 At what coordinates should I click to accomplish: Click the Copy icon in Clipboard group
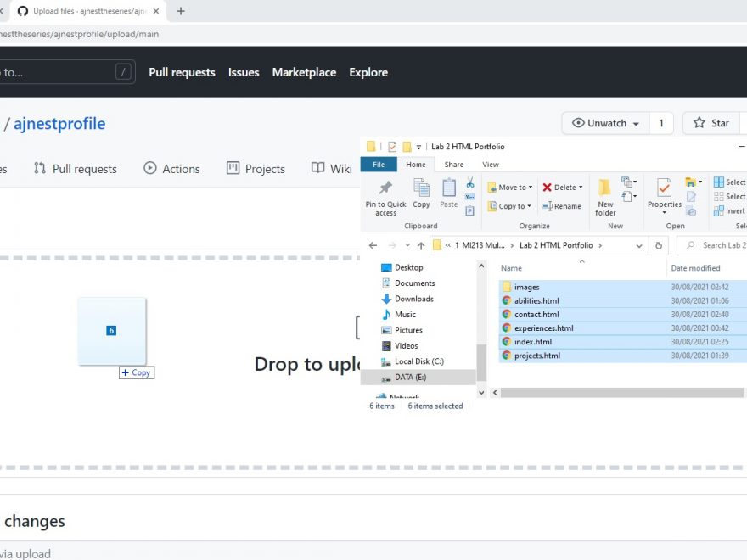(421, 188)
